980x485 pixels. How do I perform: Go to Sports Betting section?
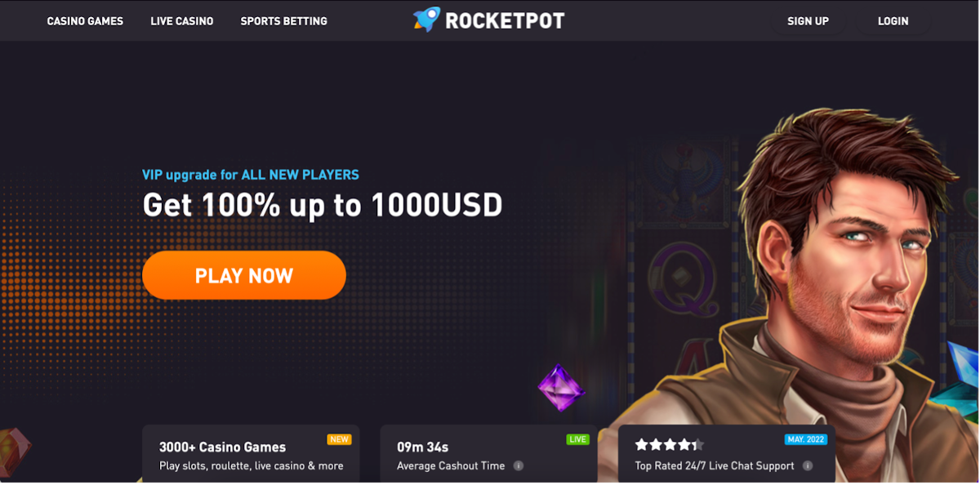click(283, 21)
